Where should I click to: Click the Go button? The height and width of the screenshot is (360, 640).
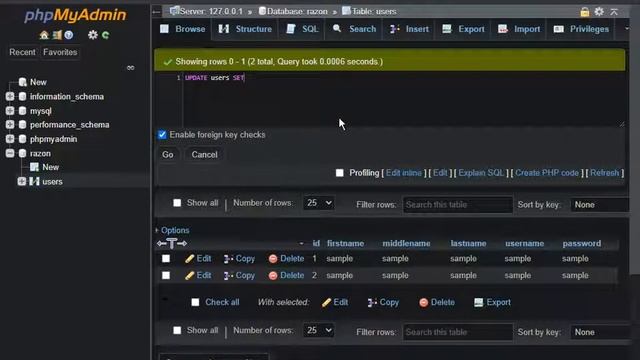click(x=168, y=155)
